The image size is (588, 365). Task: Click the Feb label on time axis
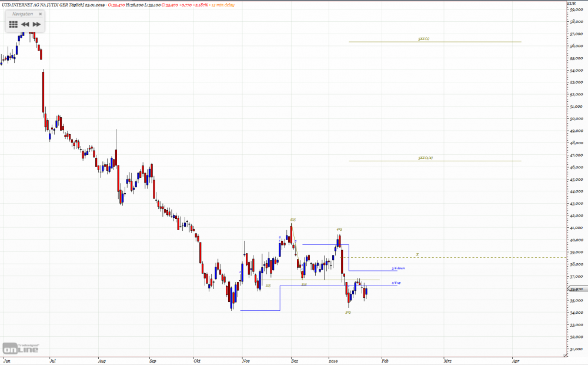point(385,361)
